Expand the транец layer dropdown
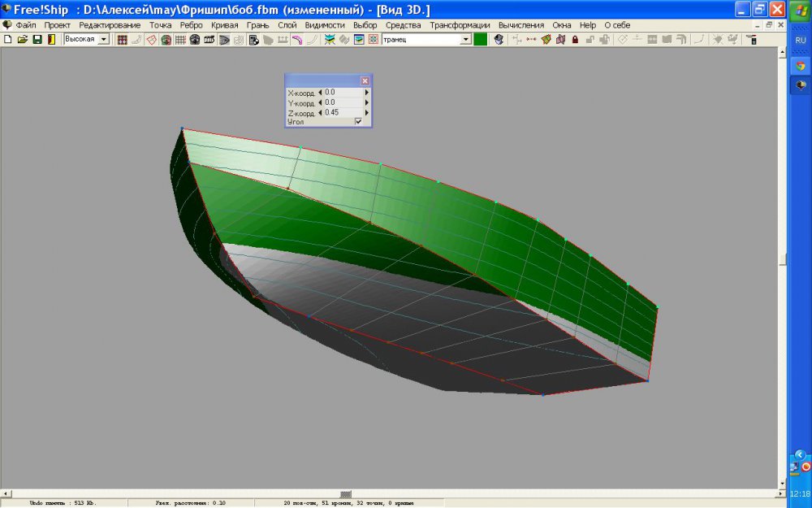Image resolution: width=812 pixels, height=508 pixels. tap(466, 39)
